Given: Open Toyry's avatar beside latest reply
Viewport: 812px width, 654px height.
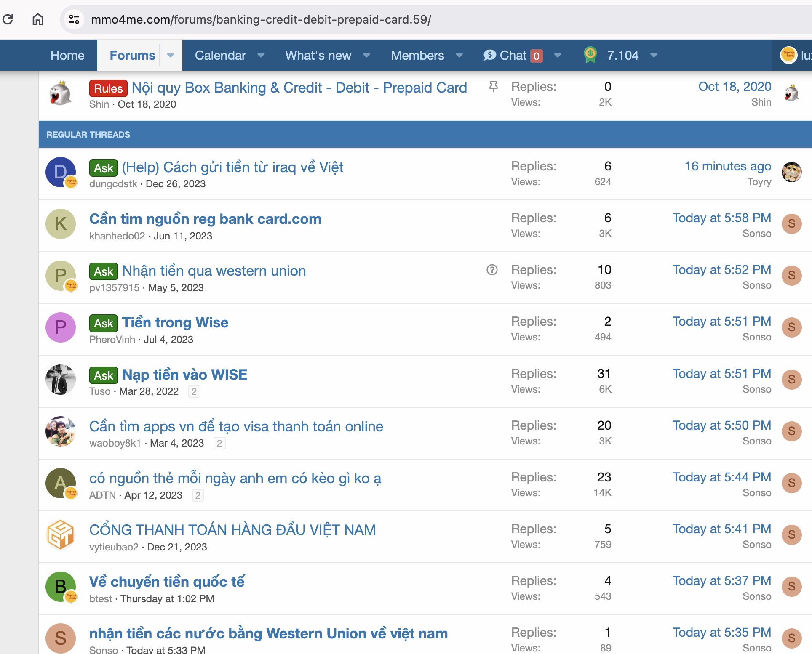Looking at the screenshot, I should [791, 172].
